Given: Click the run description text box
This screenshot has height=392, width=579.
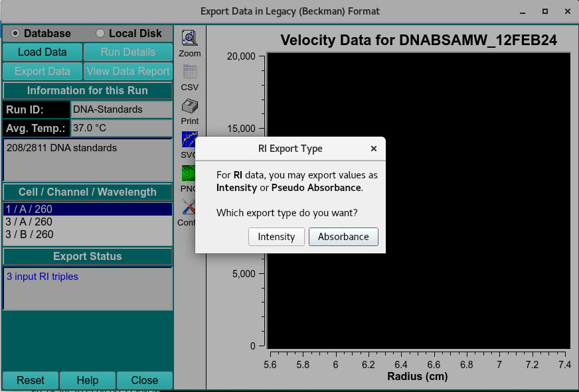Looking at the screenshot, I should coord(87,159).
